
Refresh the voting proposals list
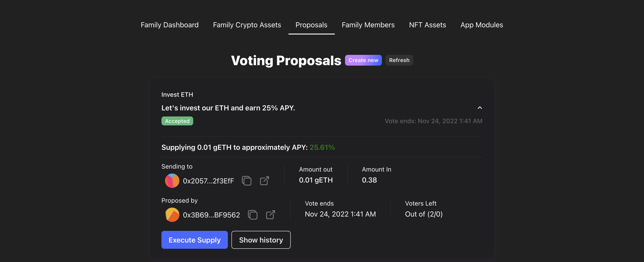pyautogui.click(x=399, y=60)
